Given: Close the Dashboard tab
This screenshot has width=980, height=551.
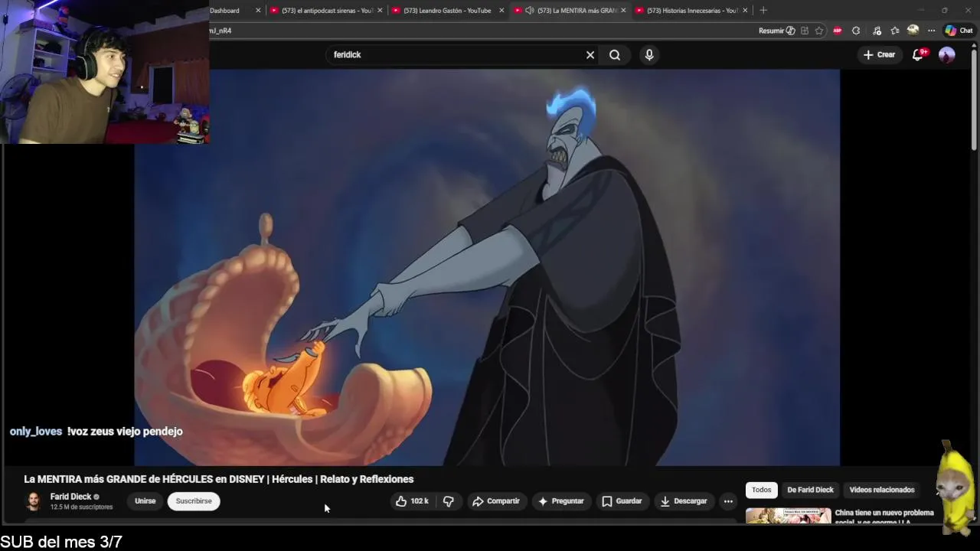Looking at the screenshot, I should 258,11.
